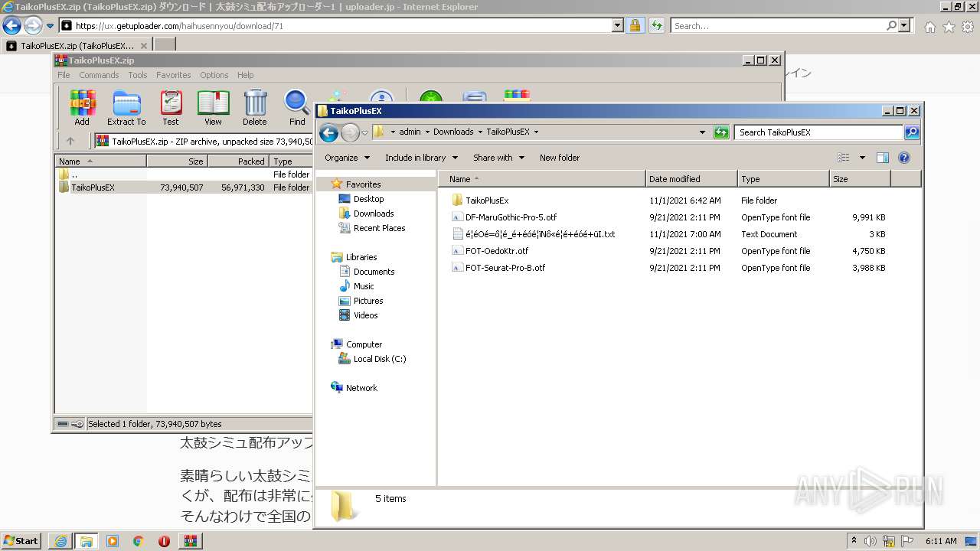Change your view icon in Explorer
The width and height of the screenshot is (980, 551).
pyautogui.click(x=844, y=158)
